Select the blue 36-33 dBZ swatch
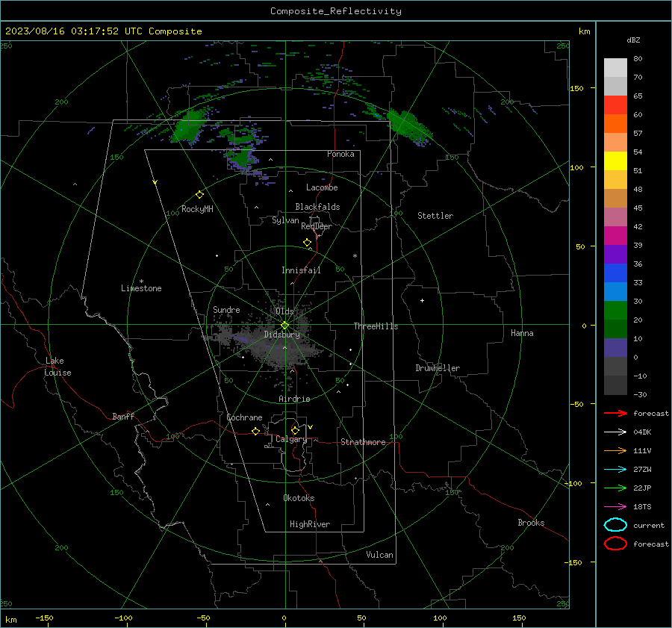Viewport: 672px width, 628px height. (x=615, y=273)
